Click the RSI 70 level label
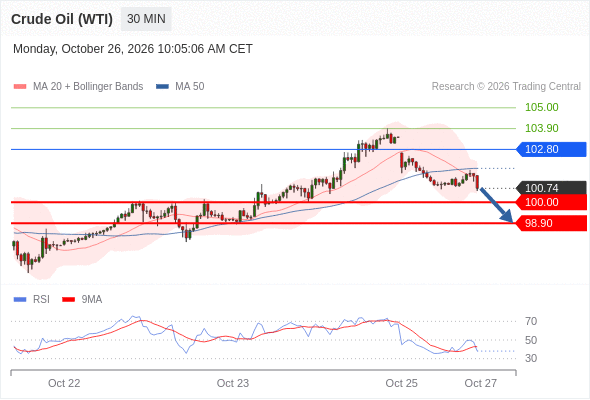The image size is (590, 400). [531, 321]
